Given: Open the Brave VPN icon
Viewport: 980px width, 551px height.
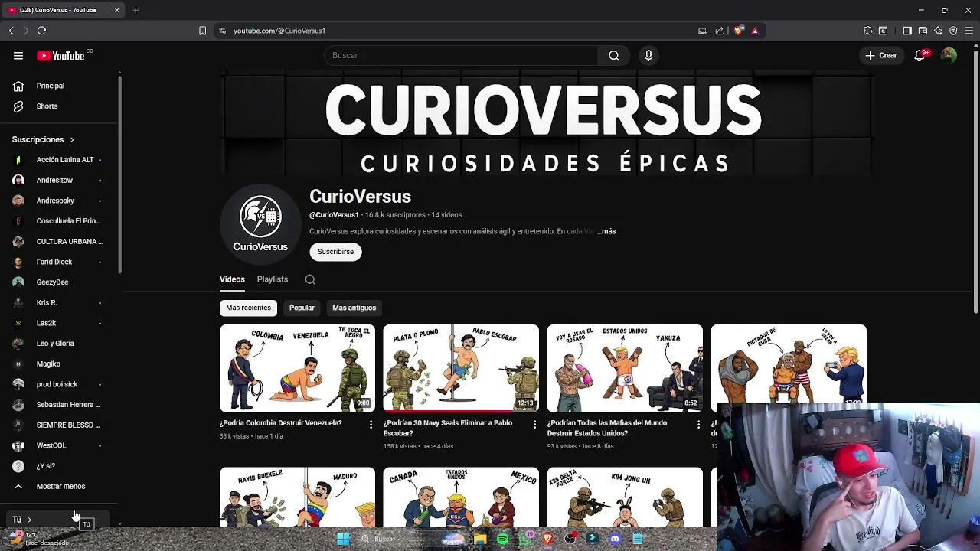Looking at the screenshot, I should (953, 31).
